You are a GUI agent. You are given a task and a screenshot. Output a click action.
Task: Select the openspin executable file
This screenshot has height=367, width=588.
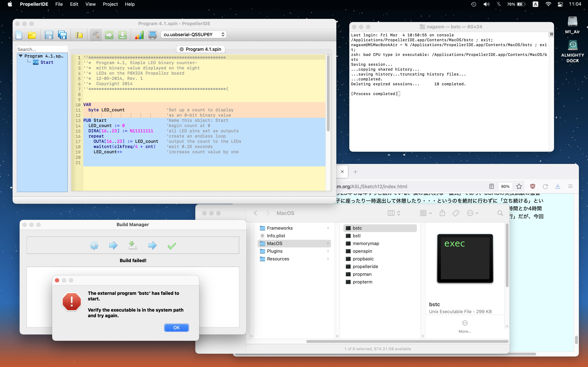pos(362,251)
